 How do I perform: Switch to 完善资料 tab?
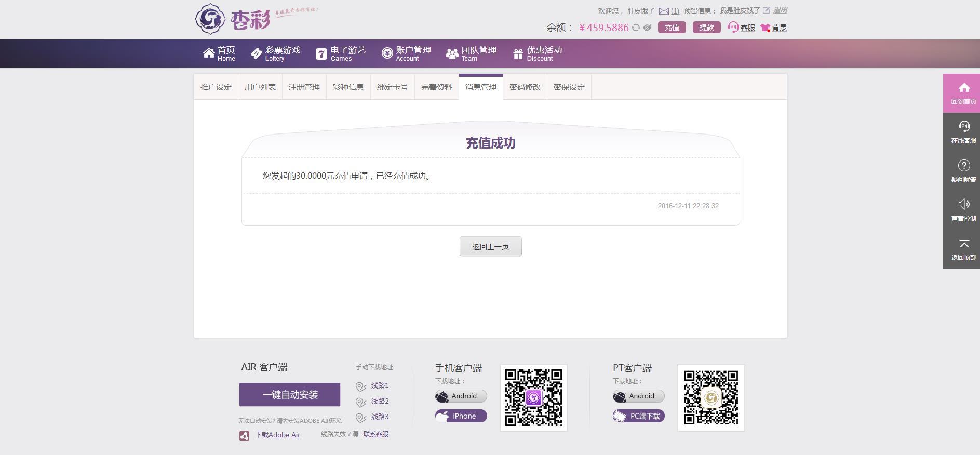point(437,87)
